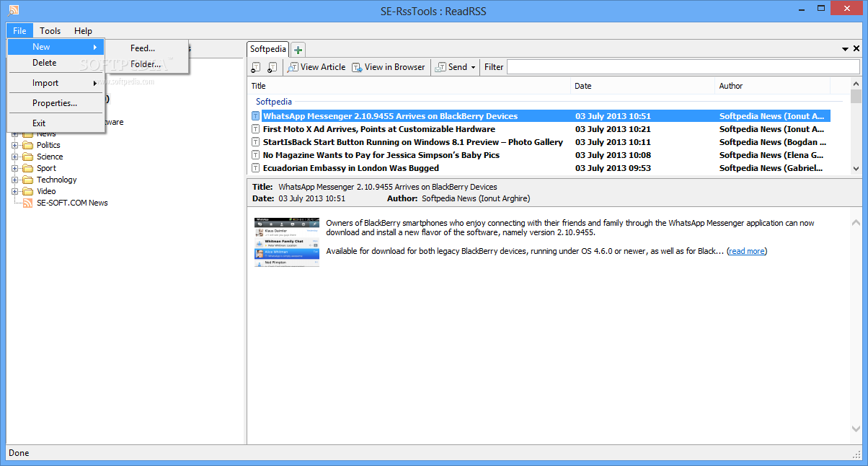This screenshot has height=466, width=868.
Task: Click the Done status bar text
Action: click(x=19, y=453)
